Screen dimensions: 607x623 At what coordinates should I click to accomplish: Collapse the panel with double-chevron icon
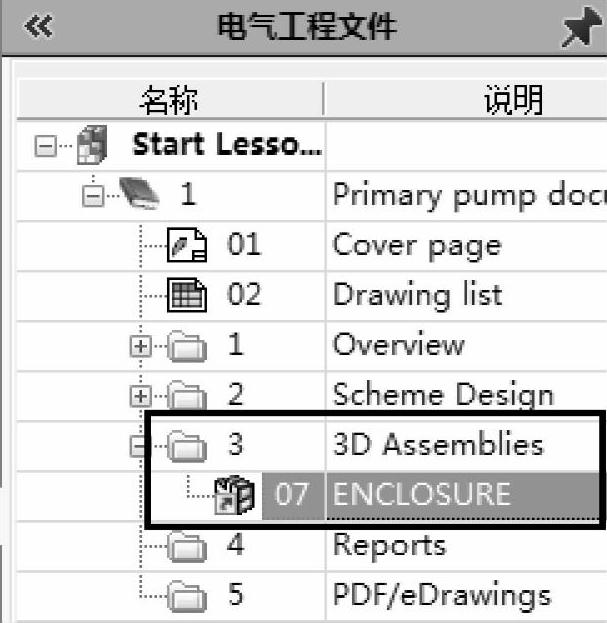point(37,27)
